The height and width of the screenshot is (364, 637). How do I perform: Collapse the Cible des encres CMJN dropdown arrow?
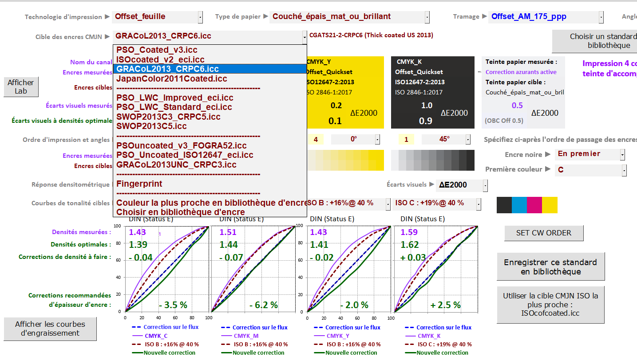click(x=305, y=37)
